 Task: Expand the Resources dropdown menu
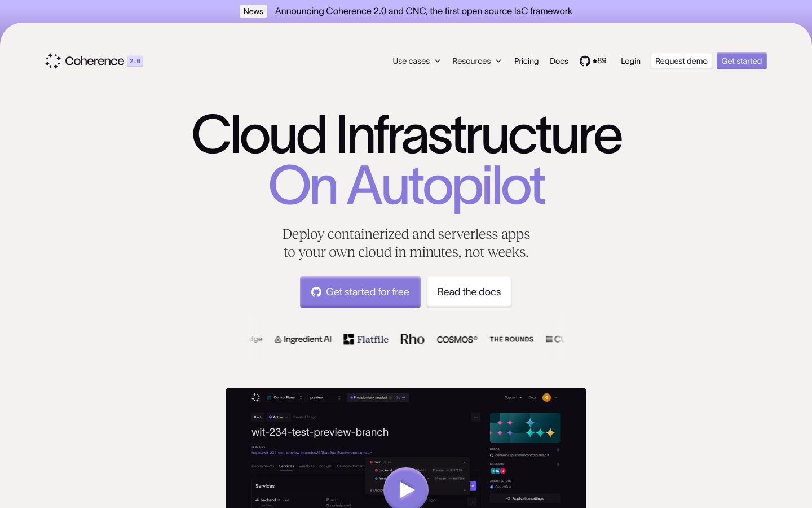point(477,61)
